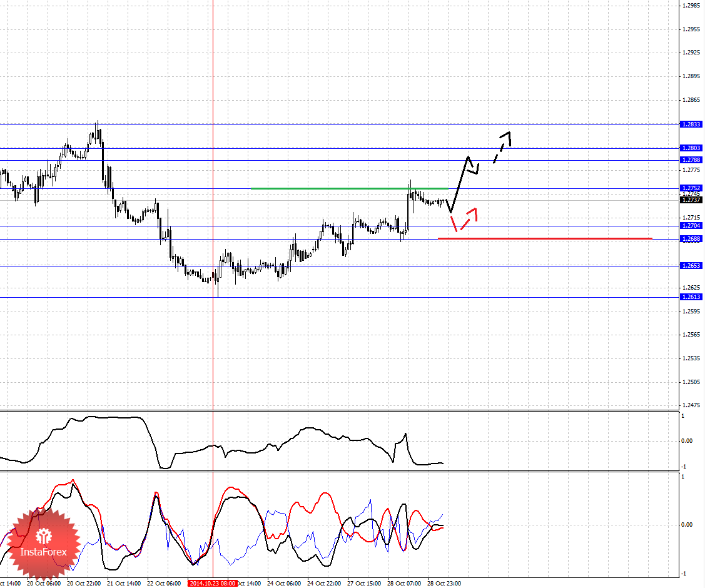Select the 1.2613 price level label
705x588 pixels.
pos(691,297)
